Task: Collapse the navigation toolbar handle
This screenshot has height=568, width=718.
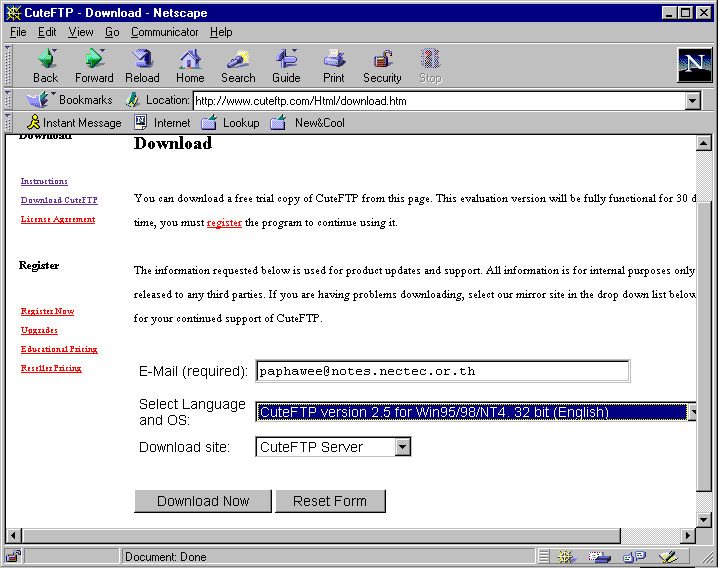Action: (x=8, y=65)
